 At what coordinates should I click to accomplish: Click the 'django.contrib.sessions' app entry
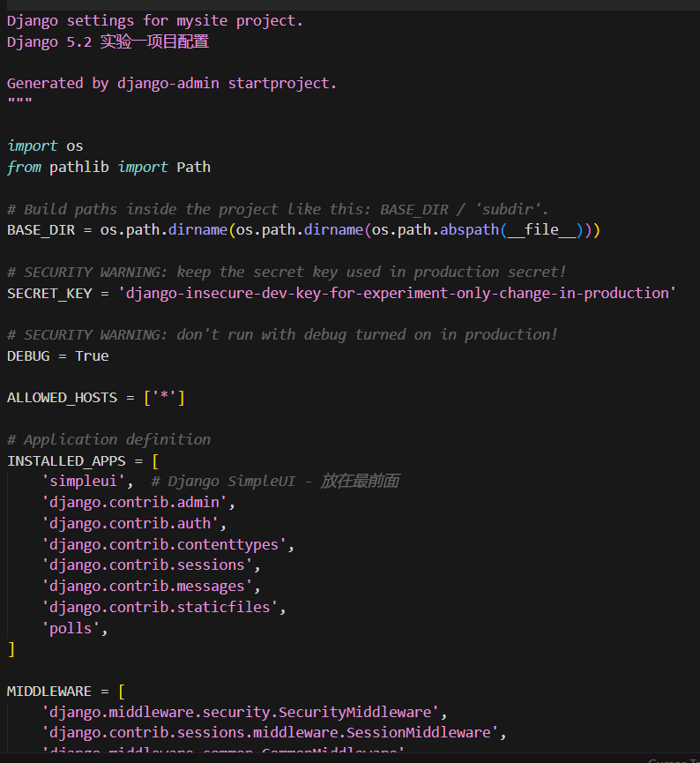click(147, 565)
